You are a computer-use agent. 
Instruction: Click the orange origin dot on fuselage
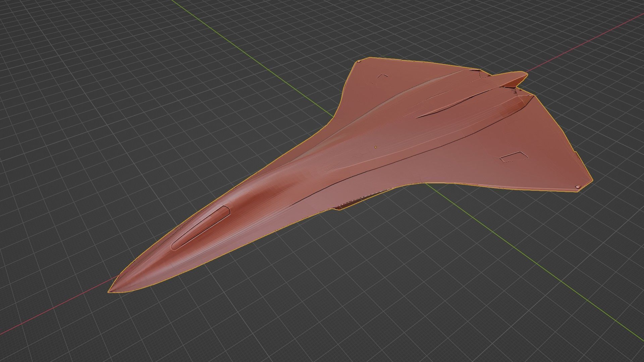click(376, 147)
